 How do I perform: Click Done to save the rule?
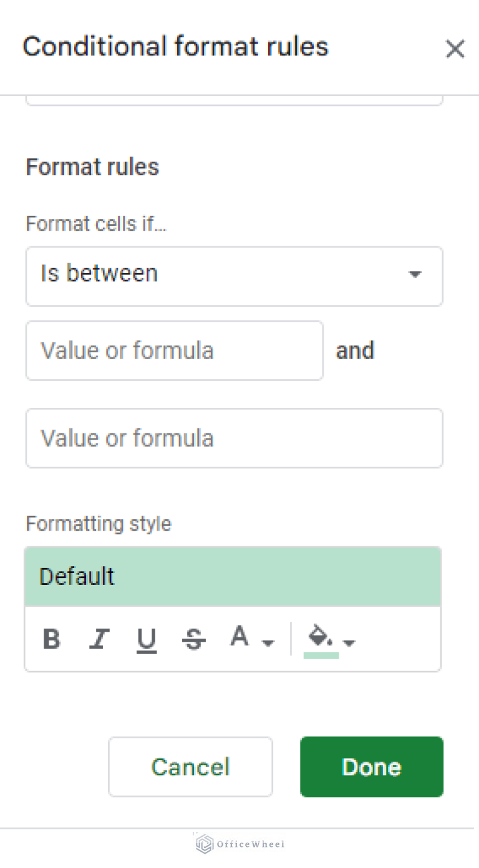[x=371, y=766]
